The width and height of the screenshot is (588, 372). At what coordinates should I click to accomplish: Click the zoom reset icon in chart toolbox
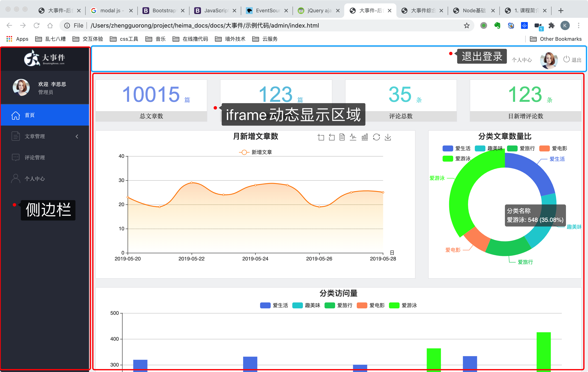331,137
